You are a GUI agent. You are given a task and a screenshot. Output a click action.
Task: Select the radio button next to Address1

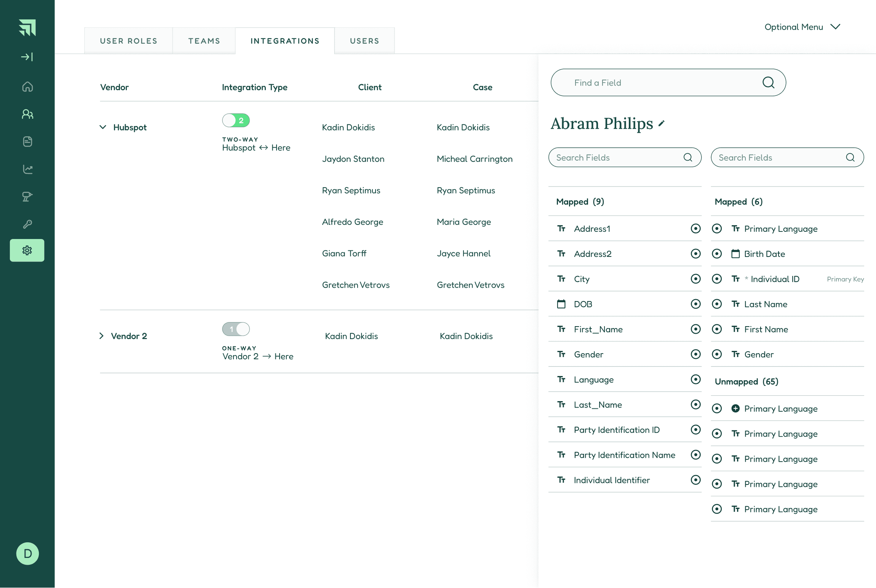[x=695, y=228]
